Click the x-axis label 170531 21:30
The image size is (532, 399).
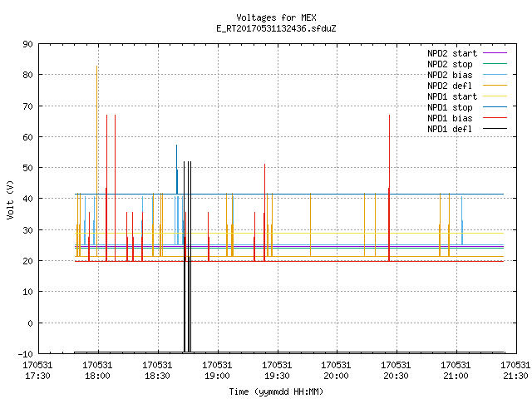(515, 371)
